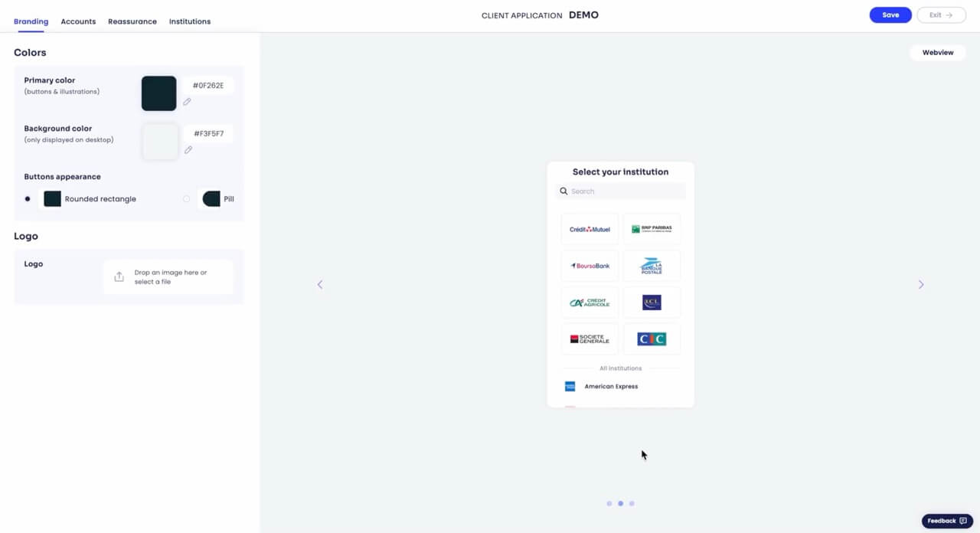Go to previous preview with left arrow
The image size is (980, 533).
pyautogui.click(x=320, y=285)
